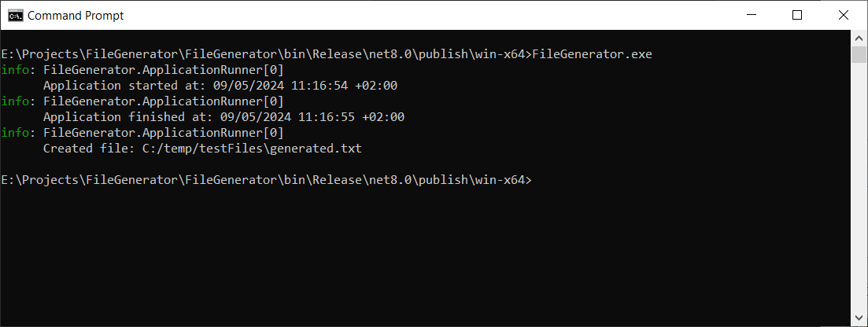Click the scrollbar down arrow
The image size is (868, 327).
(859, 318)
